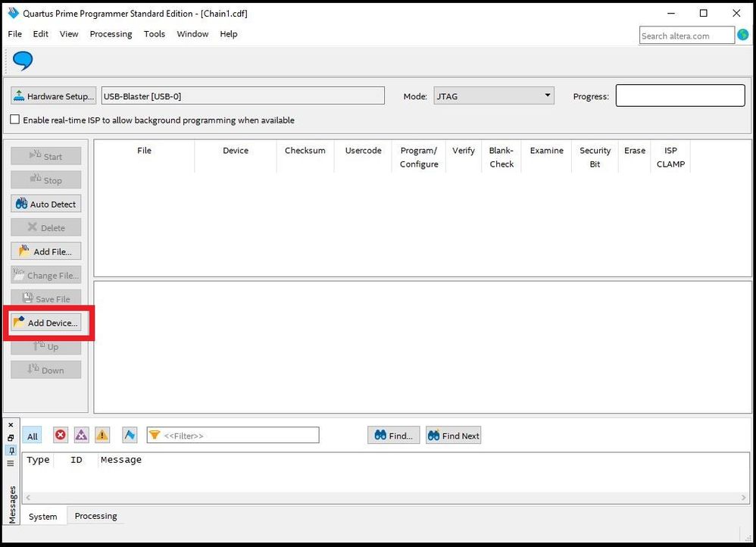Click the USB-Blaster [USB-0] hardware field
The image size is (756, 547).
coord(243,96)
